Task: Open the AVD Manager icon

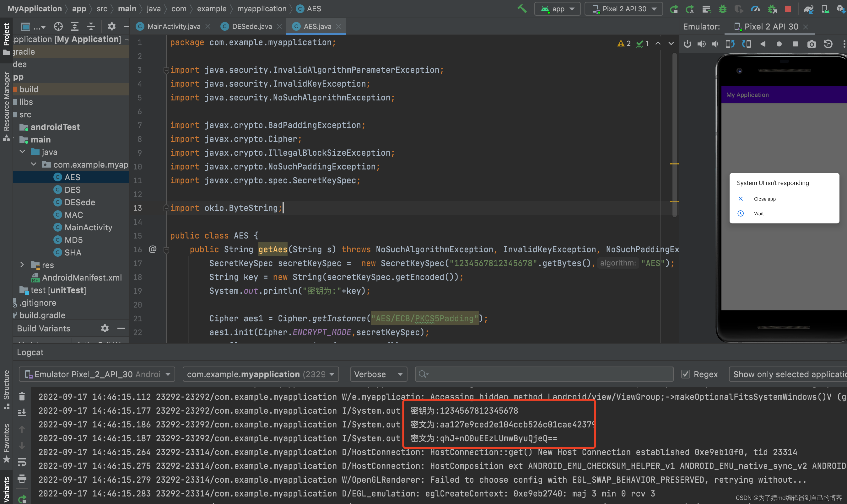Action: click(825, 9)
